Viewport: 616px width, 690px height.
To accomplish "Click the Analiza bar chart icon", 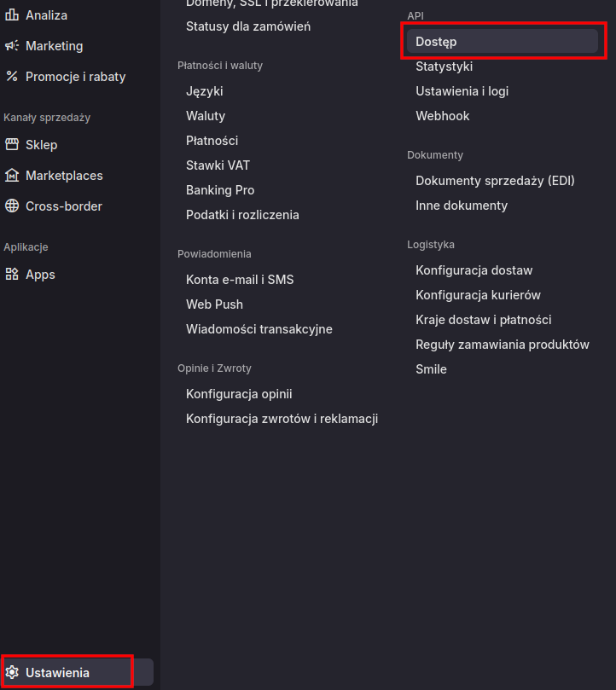I will click(x=12, y=15).
